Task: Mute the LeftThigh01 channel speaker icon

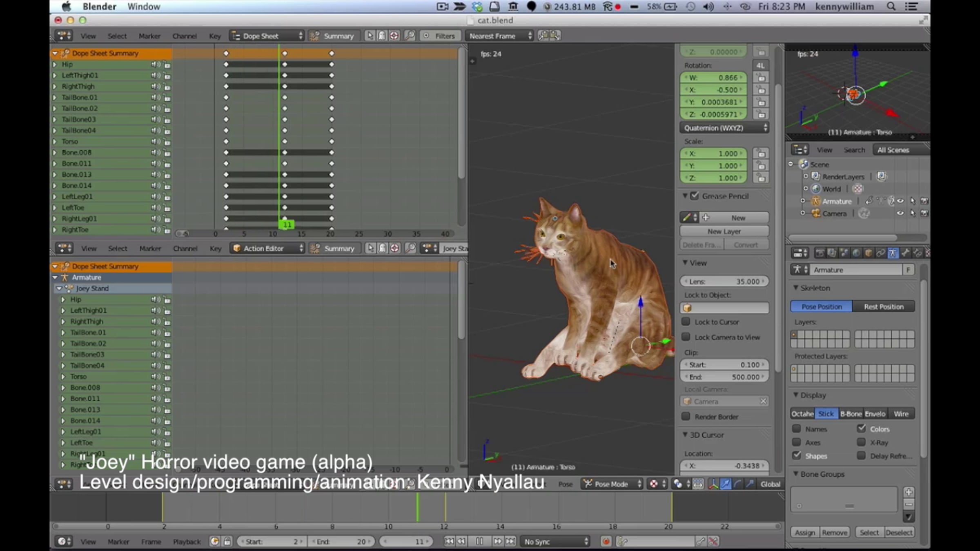Action: pyautogui.click(x=155, y=76)
